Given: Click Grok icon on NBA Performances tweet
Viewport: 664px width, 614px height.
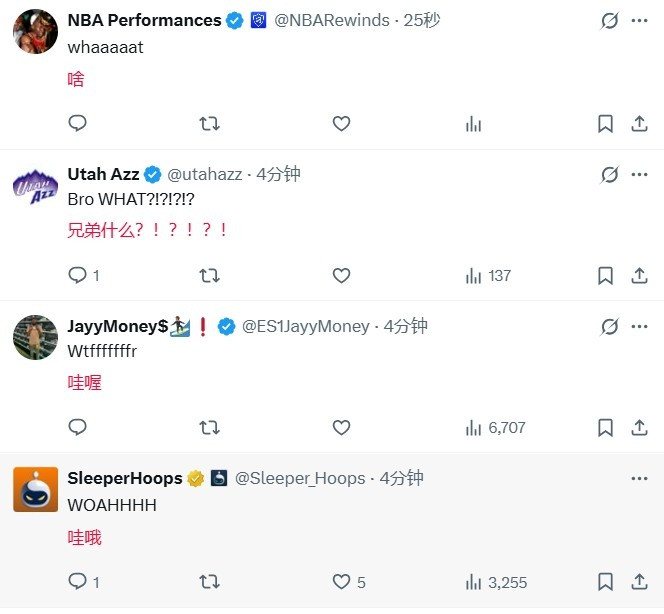Looking at the screenshot, I should pos(609,21).
